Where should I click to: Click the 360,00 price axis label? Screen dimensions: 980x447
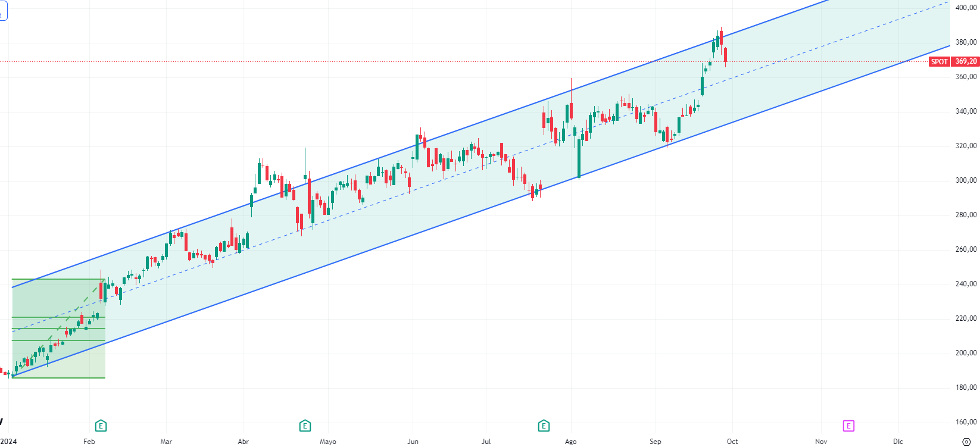tap(966, 77)
